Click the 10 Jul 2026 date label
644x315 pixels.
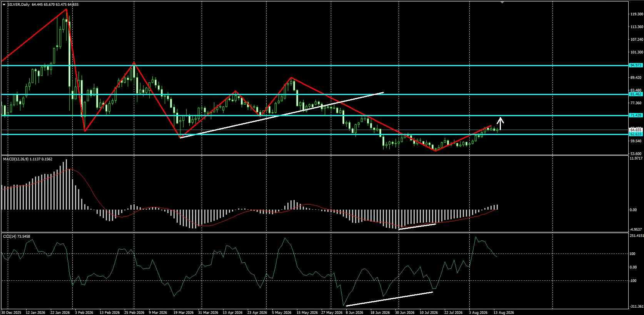(x=429, y=313)
